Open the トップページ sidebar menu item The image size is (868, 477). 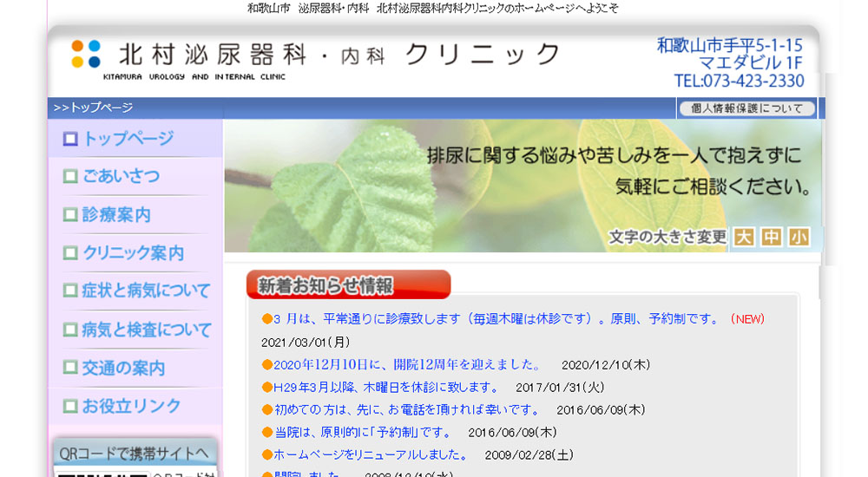coord(135,139)
